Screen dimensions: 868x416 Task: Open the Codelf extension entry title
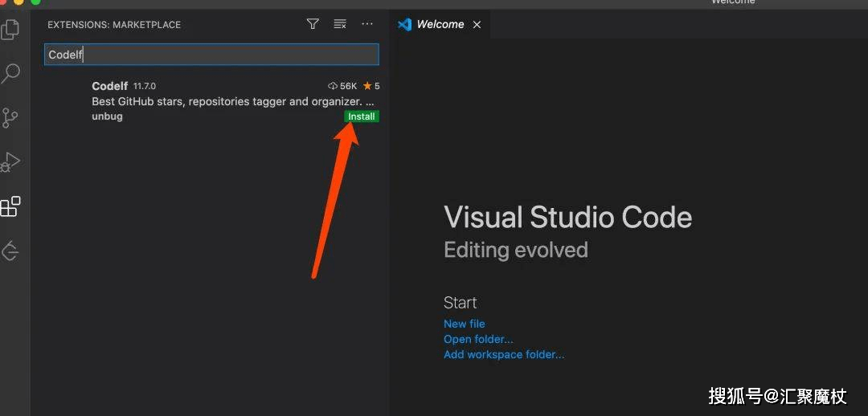coord(109,86)
